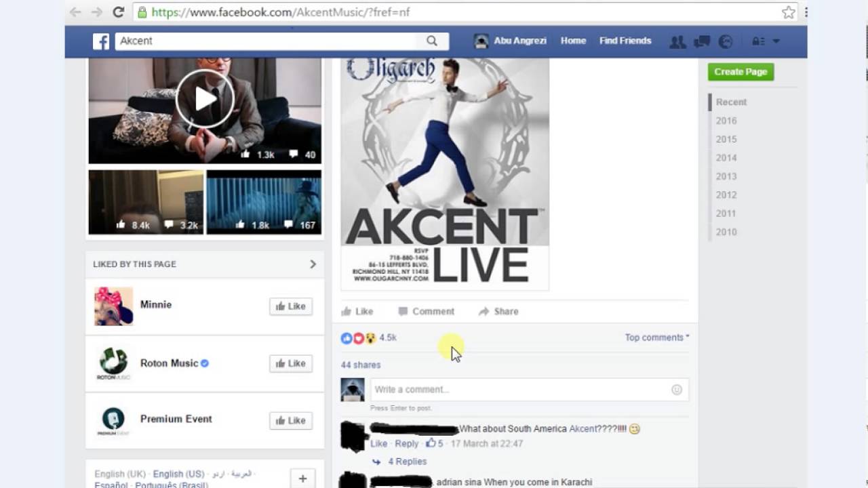
Task: Open messages icon in top bar
Action: tap(702, 41)
